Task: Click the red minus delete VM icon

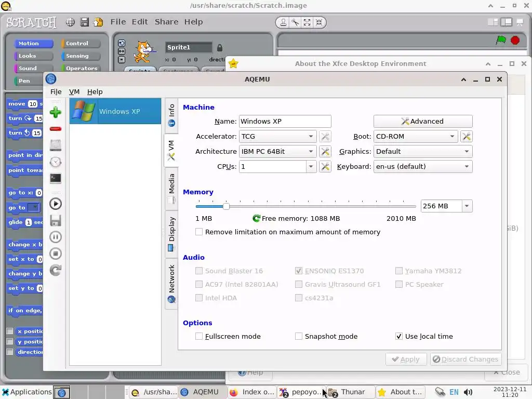Action: tap(55, 129)
